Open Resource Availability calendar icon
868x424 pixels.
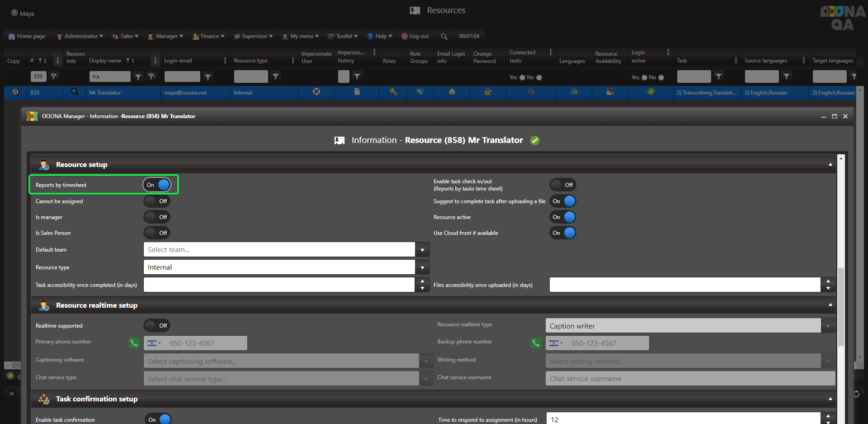(x=610, y=92)
